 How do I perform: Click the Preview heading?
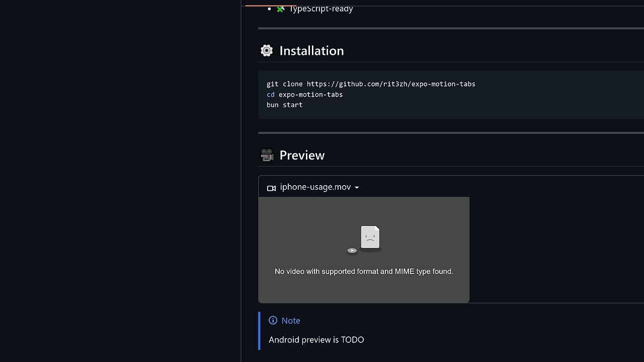tap(302, 155)
